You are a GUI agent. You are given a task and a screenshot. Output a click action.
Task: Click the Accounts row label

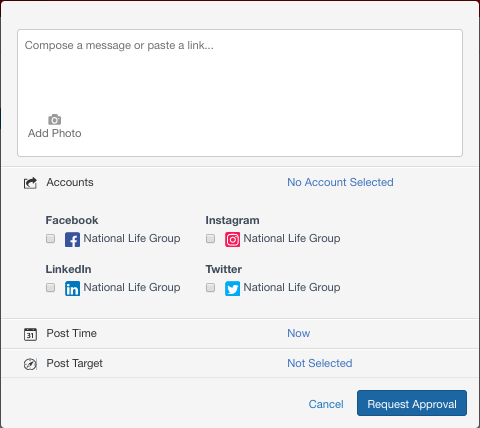(x=70, y=182)
